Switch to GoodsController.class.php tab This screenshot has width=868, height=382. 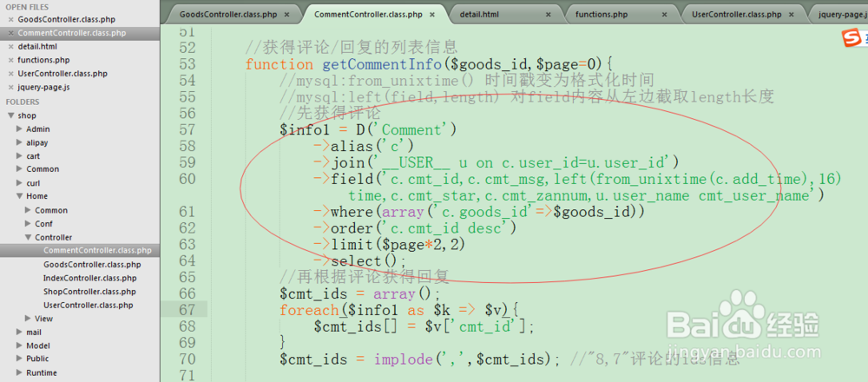227,15
